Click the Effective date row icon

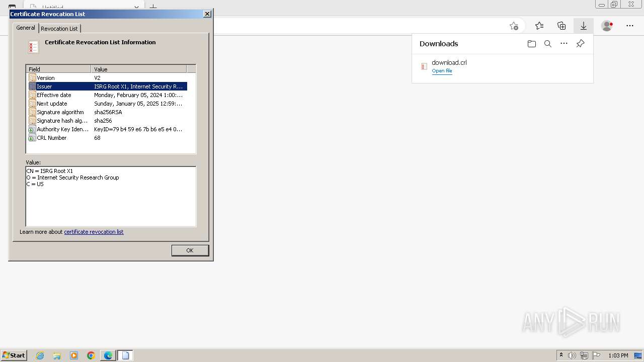(32, 95)
